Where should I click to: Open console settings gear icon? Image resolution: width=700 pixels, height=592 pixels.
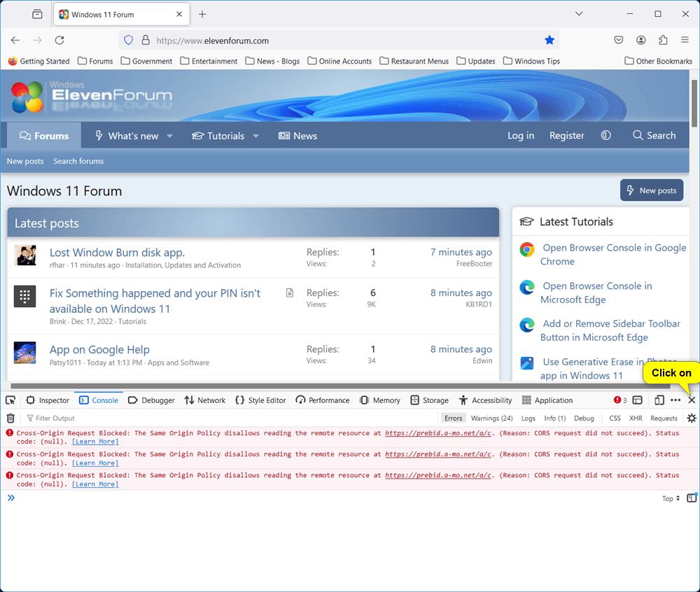[692, 418]
